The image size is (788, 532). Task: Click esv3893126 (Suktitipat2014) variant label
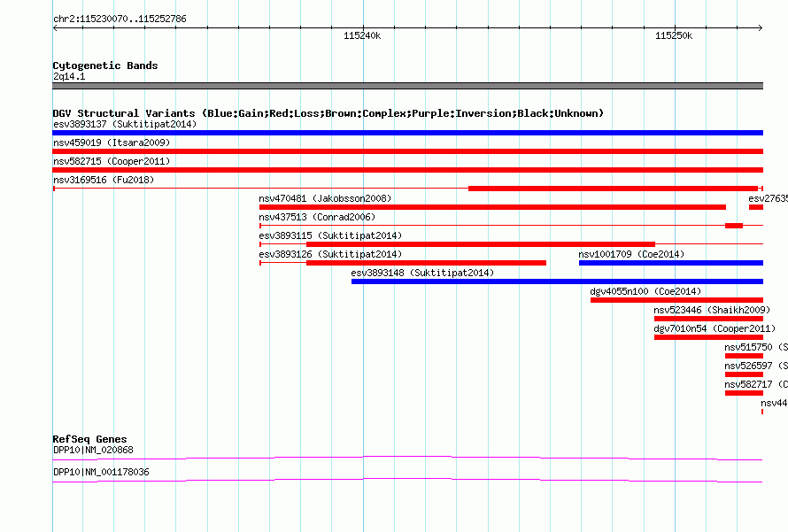(x=330, y=254)
